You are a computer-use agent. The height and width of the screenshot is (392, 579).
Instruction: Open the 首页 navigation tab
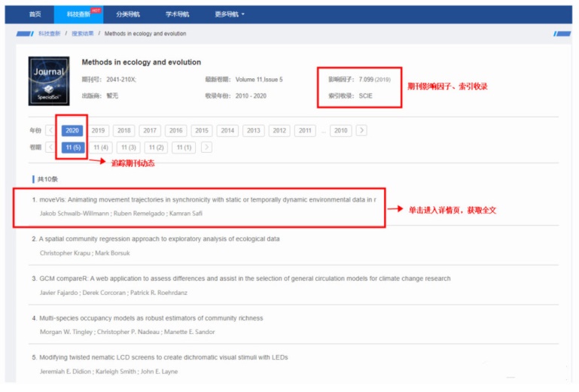(x=35, y=14)
